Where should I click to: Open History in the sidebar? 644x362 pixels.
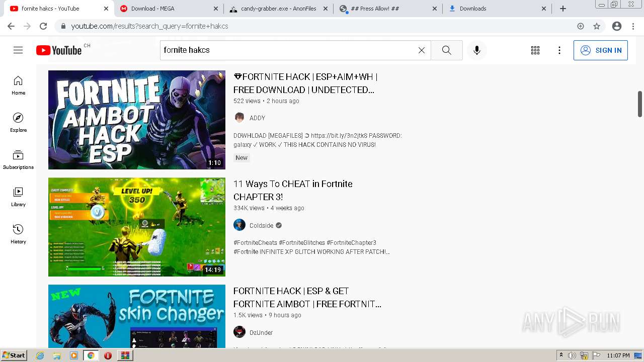tap(18, 234)
